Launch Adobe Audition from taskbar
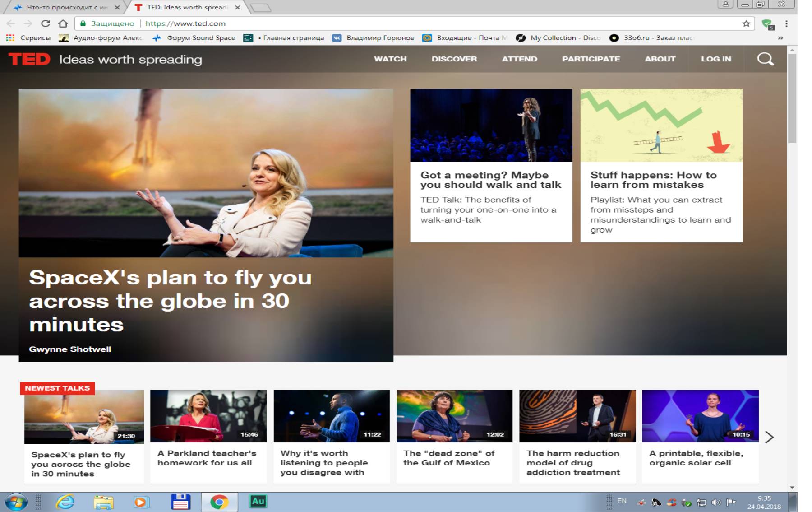This screenshot has width=812, height=512. 258,501
